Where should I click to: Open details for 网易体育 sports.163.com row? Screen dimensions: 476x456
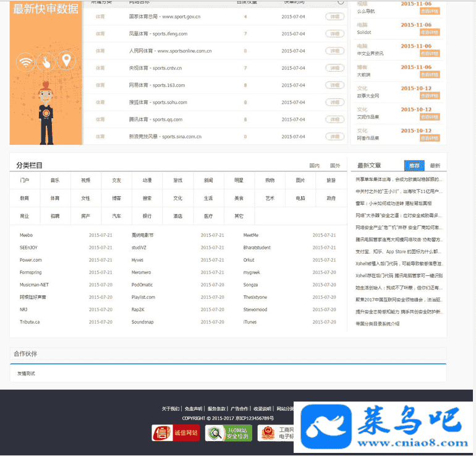coord(334,85)
